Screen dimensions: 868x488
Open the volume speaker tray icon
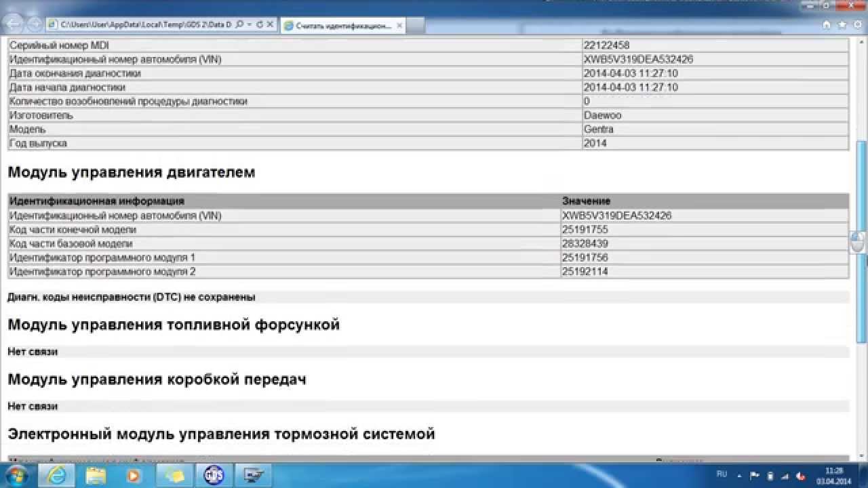point(802,475)
